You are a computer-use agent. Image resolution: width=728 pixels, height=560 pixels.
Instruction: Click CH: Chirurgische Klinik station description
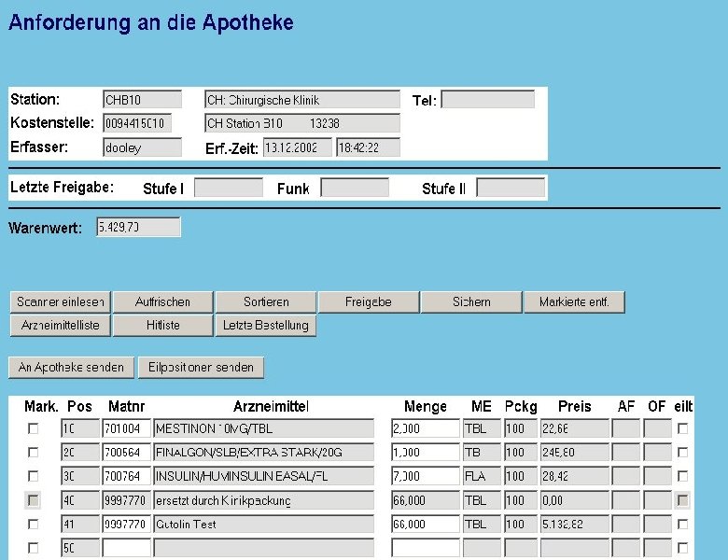[302, 100]
